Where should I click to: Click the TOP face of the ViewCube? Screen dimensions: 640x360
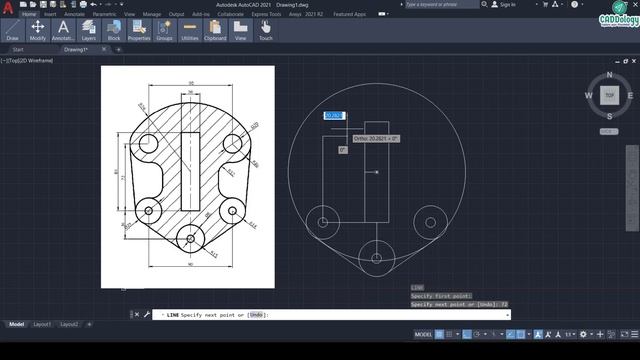coord(609,95)
